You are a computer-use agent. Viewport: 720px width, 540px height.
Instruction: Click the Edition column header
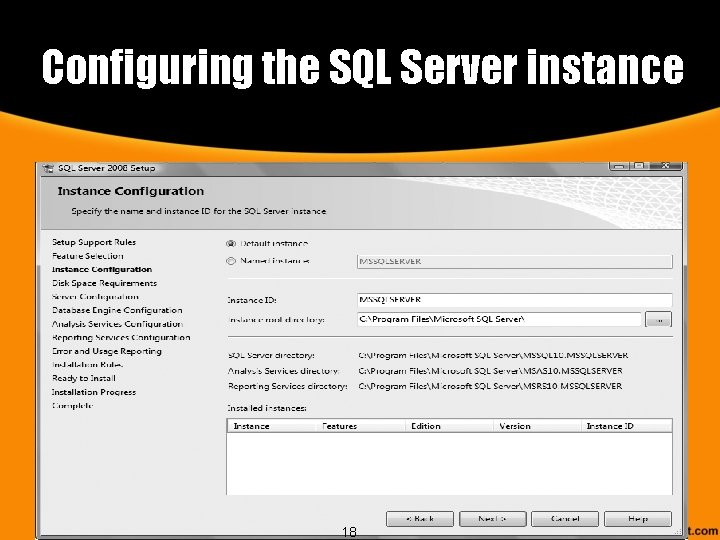(x=450, y=426)
